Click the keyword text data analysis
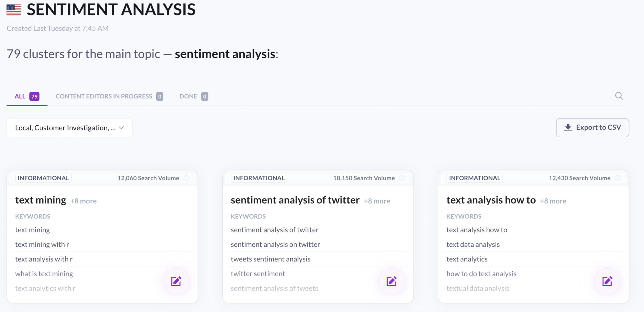The height and width of the screenshot is (312, 644). [473, 244]
